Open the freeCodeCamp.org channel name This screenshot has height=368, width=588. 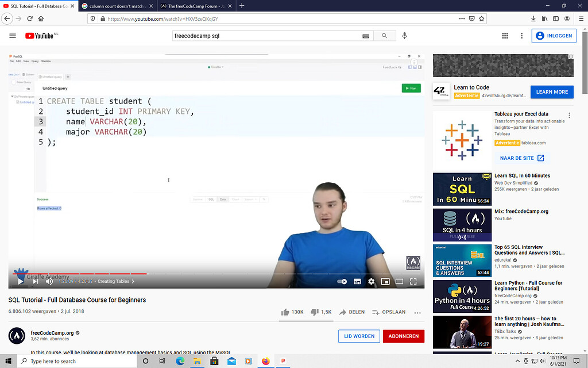[52, 333]
